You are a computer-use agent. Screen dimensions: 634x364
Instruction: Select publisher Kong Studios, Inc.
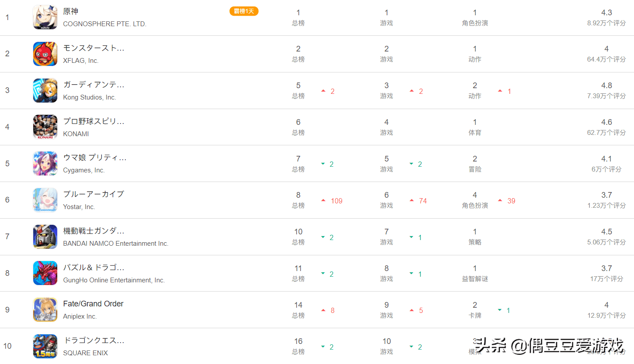[x=90, y=97]
